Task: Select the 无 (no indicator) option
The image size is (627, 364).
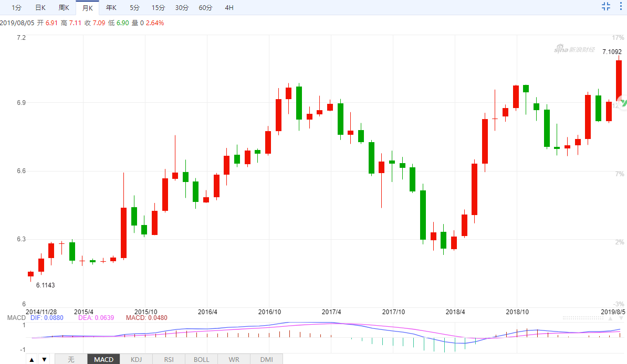Action: tap(71, 359)
